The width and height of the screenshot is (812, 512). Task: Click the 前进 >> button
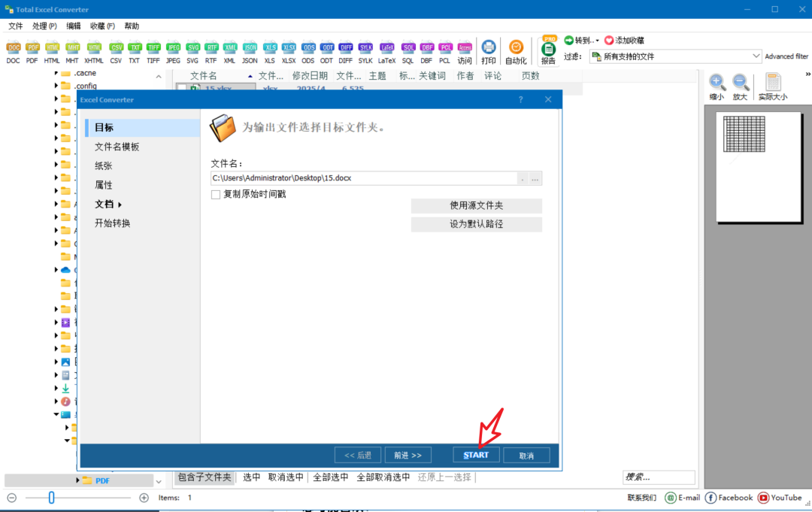coord(408,455)
